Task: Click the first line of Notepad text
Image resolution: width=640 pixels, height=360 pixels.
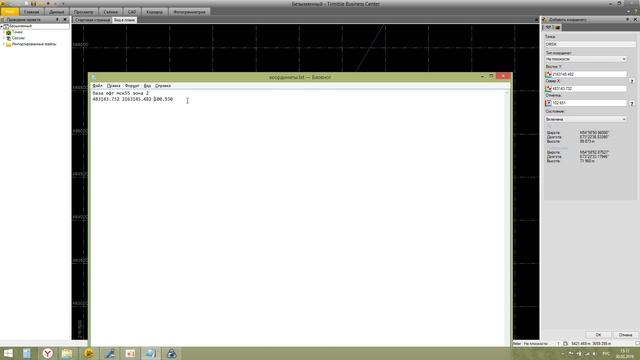Action: point(121,93)
